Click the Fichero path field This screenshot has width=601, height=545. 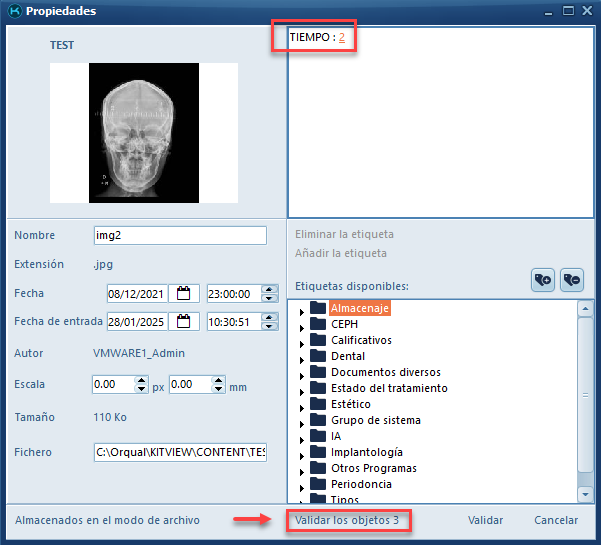180,452
